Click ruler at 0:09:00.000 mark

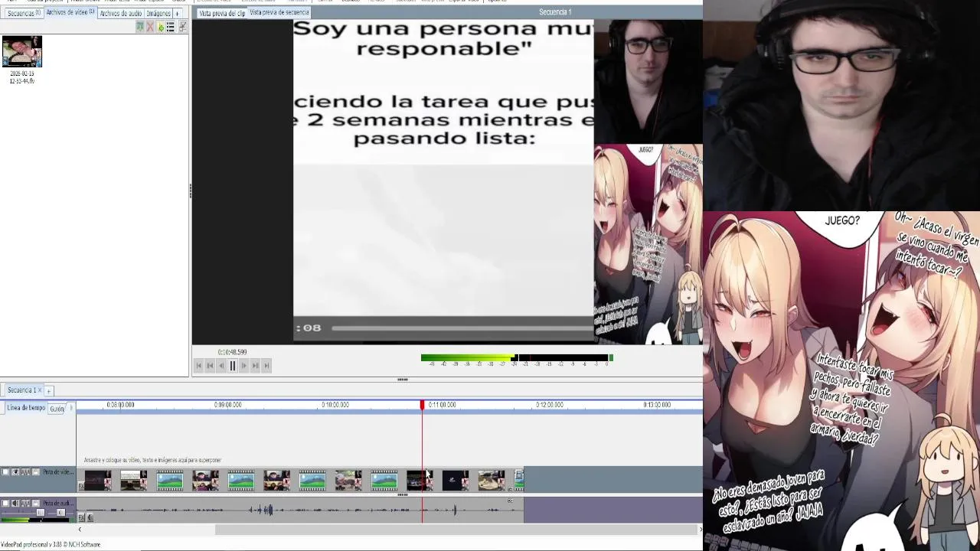click(x=227, y=405)
